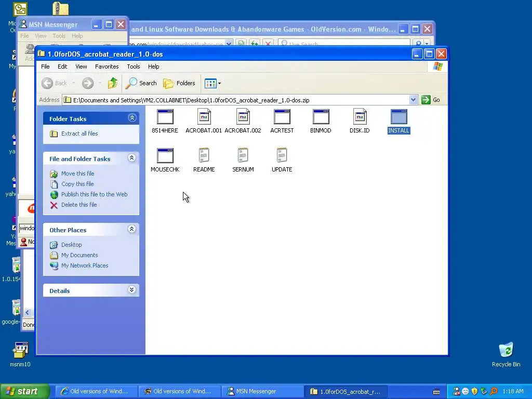Click the Up folder toolbar icon
This screenshot has height=399, width=532.
pyautogui.click(x=113, y=83)
